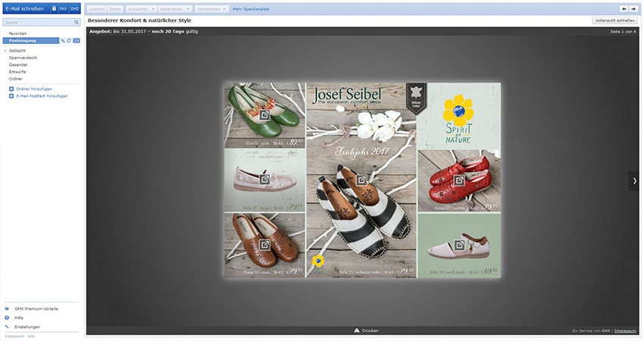The width and height of the screenshot is (644, 341).
Task: Click the Spam toolbar button
Action: coord(115,9)
